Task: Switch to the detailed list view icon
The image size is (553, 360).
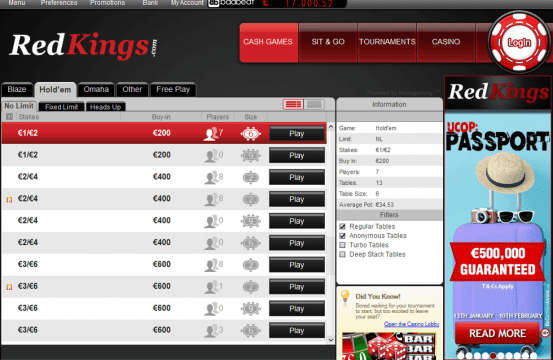Action: (x=293, y=104)
